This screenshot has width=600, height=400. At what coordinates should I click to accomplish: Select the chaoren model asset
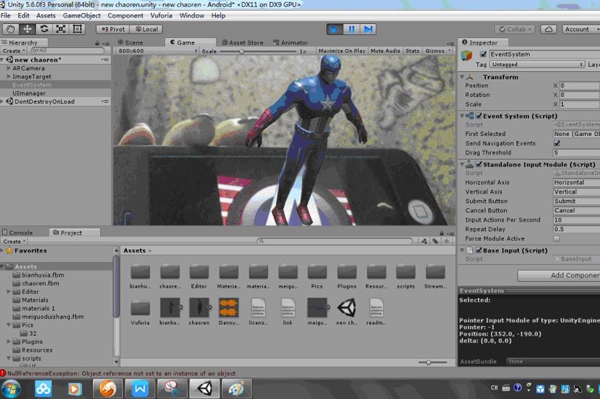tap(199, 312)
